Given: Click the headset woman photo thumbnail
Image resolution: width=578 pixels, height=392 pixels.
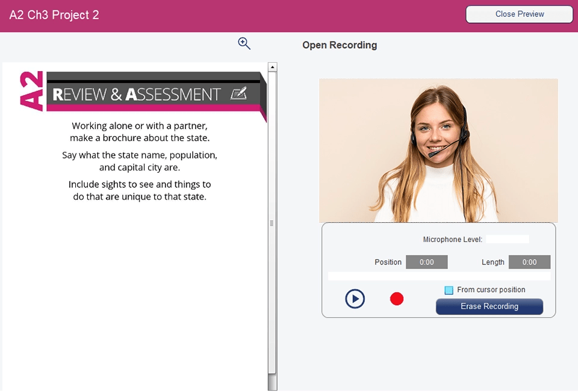Looking at the screenshot, I should pyautogui.click(x=438, y=151).
